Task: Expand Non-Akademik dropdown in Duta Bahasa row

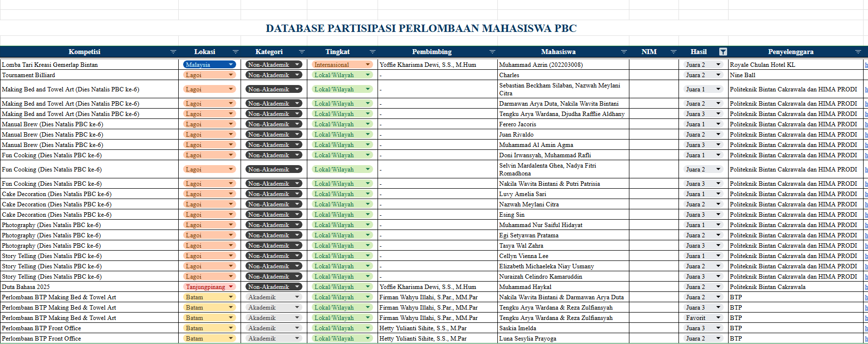Action: [x=297, y=287]
